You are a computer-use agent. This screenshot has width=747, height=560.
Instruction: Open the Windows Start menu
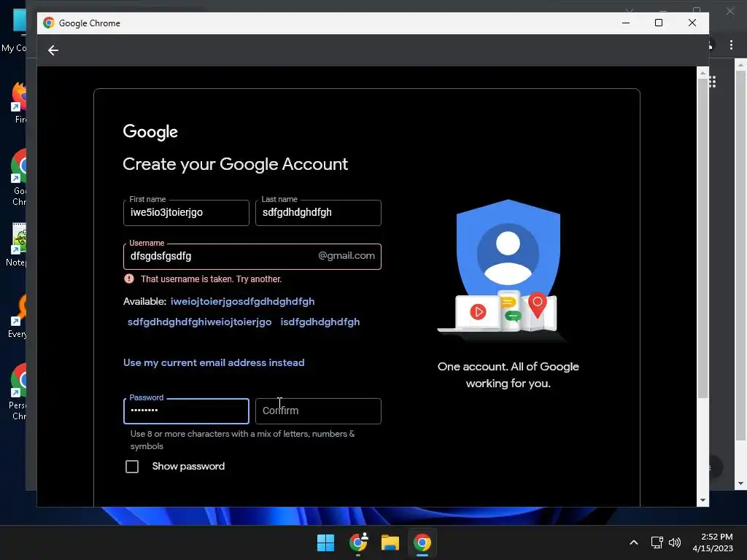(x=326, y=542)
